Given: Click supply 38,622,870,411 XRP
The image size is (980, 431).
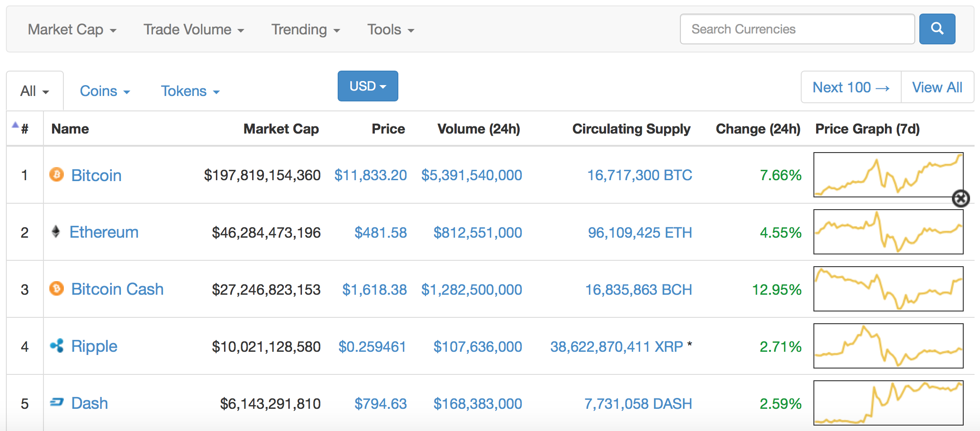Looking at the screenshot, I should tap(617, 347).
